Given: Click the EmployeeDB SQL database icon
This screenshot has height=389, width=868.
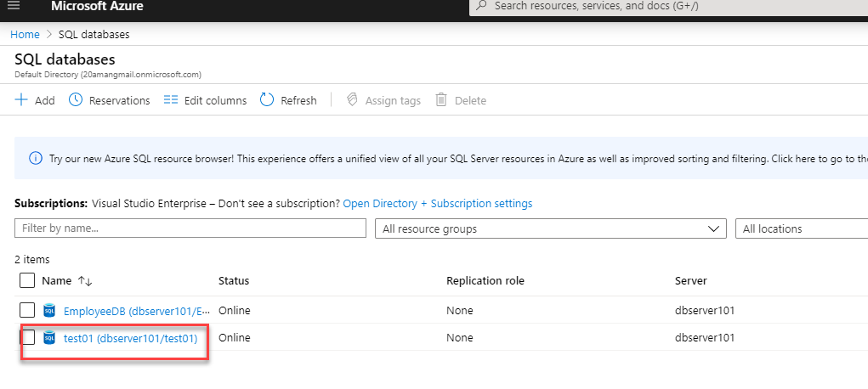Looking at the screenshot, I should (x=49, y=310).
